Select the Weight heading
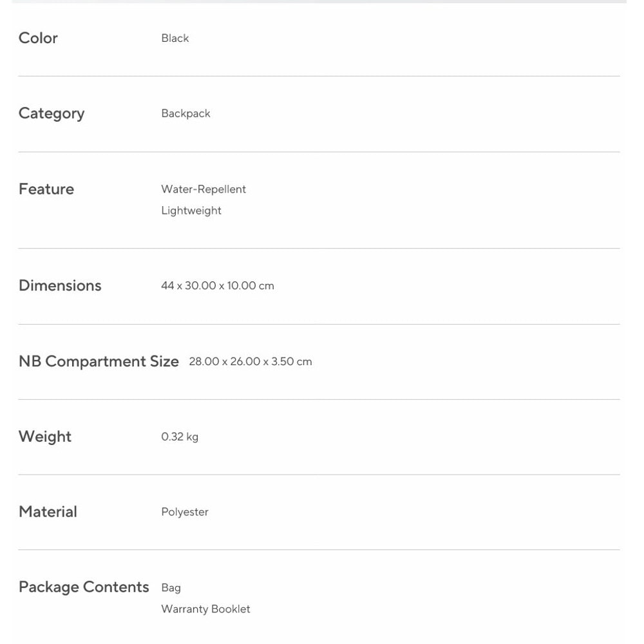 [45, 437]
